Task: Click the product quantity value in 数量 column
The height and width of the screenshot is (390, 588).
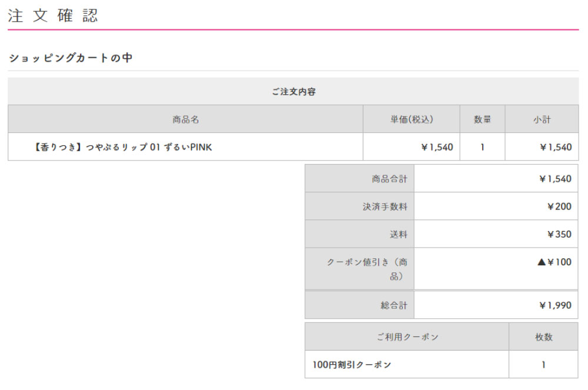Action: coord(482,147)
